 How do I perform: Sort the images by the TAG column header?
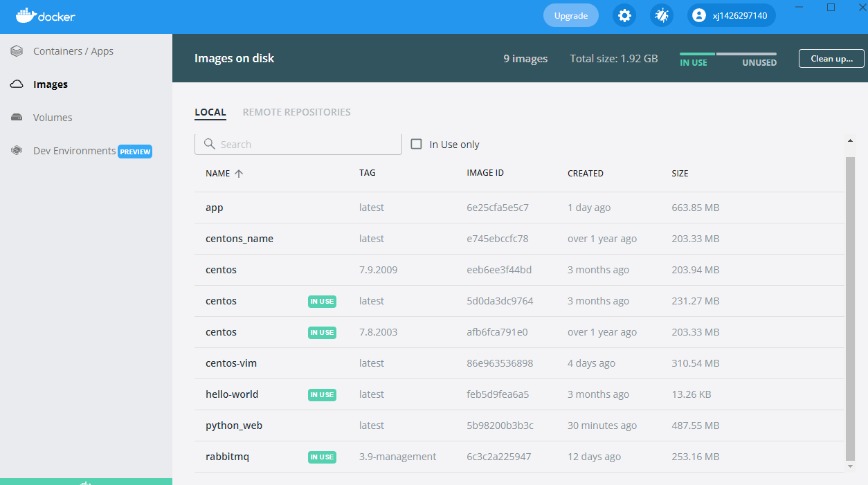tap(368, 173)
